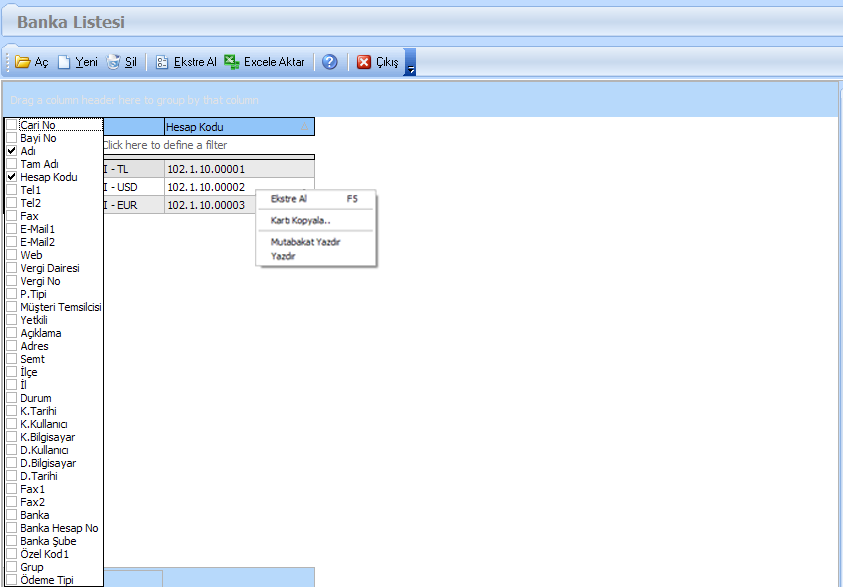Viewport: 843px width, 587px height.
Task: Check the Vergi Dairesi column option
Action: [12, 268]
